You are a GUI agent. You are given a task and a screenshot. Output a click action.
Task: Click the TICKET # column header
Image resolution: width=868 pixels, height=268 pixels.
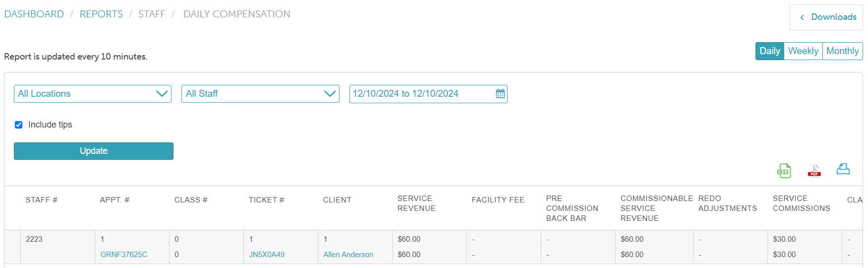[x=266, y=200]
